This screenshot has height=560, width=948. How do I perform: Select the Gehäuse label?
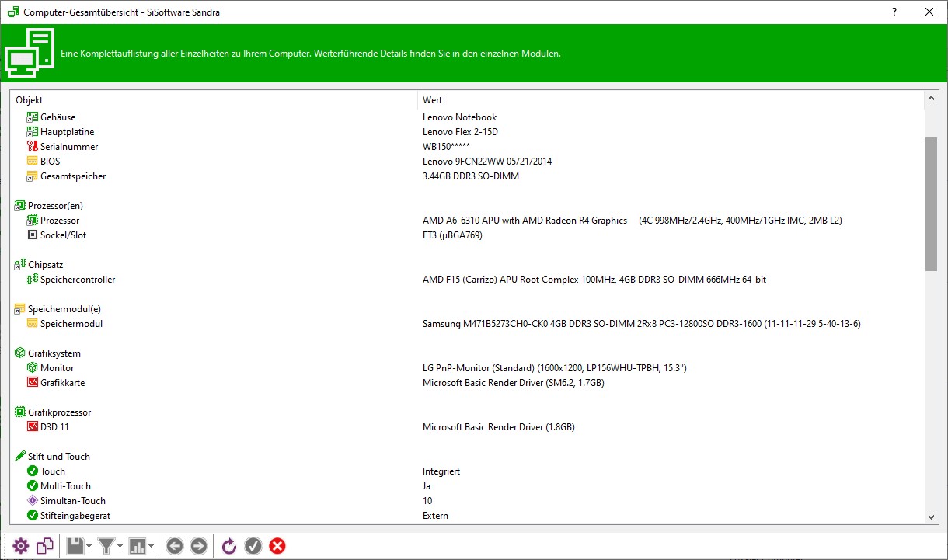tap(58, 117)
